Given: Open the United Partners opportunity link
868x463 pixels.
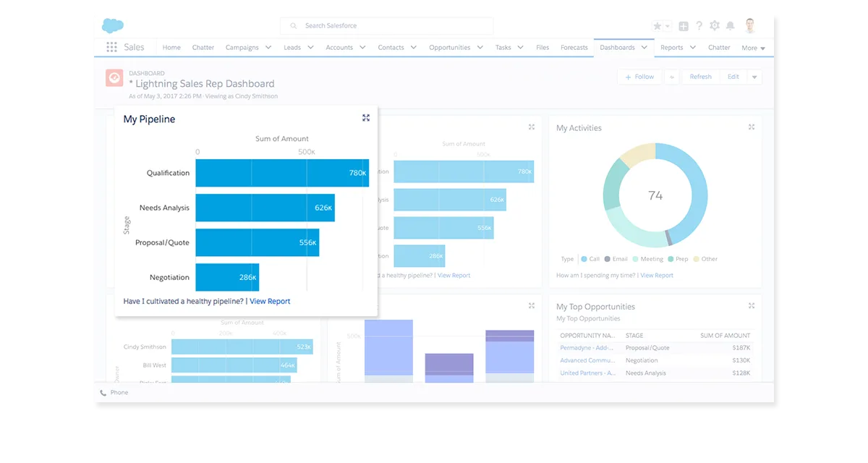Looking at the screenshot, I should click(x=588, y=373).
